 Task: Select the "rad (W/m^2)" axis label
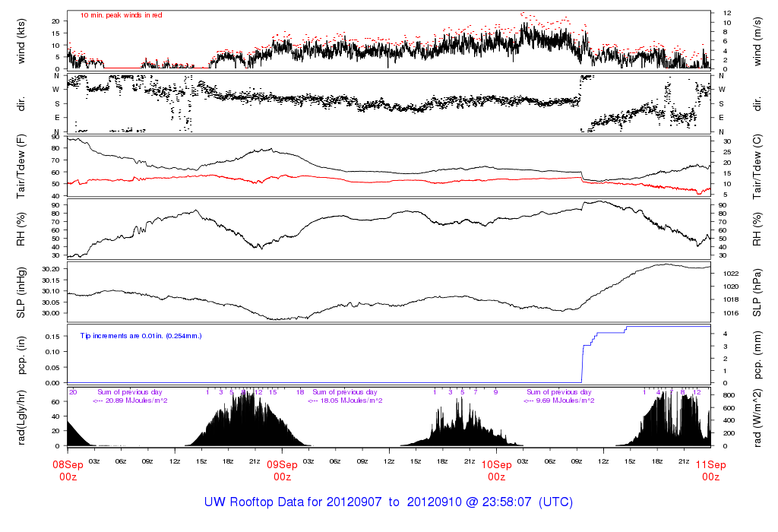tap(757, 418)
